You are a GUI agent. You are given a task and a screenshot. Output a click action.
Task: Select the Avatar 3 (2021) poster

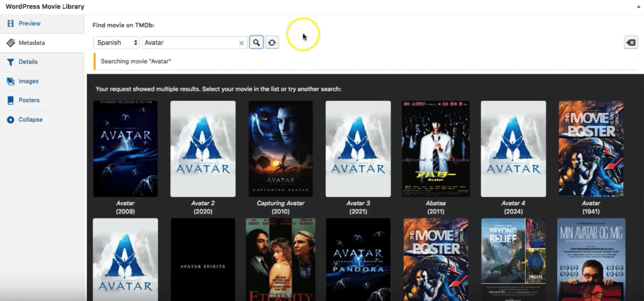click(358, 149)
